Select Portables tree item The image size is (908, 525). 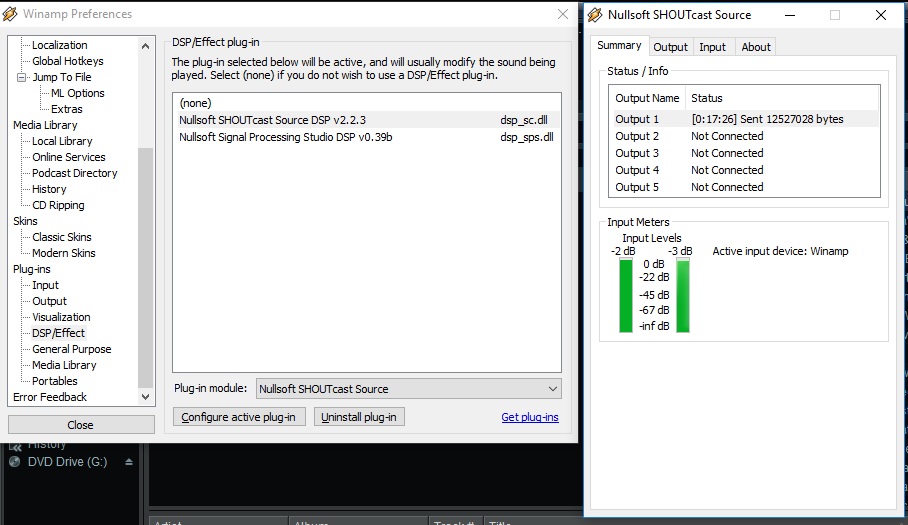pyautogui.click(x=55, y=381)
